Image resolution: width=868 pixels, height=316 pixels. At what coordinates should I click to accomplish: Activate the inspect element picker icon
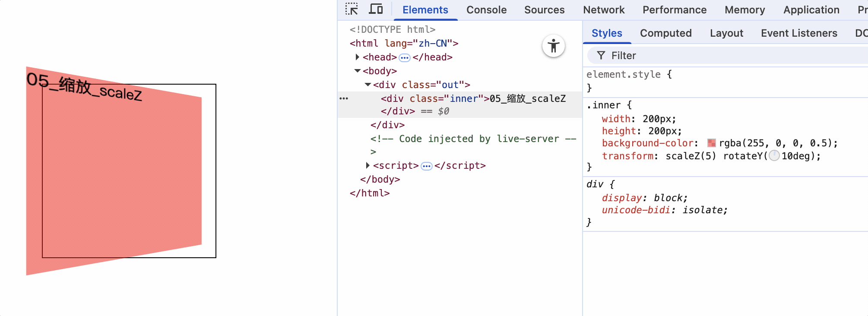352,9
